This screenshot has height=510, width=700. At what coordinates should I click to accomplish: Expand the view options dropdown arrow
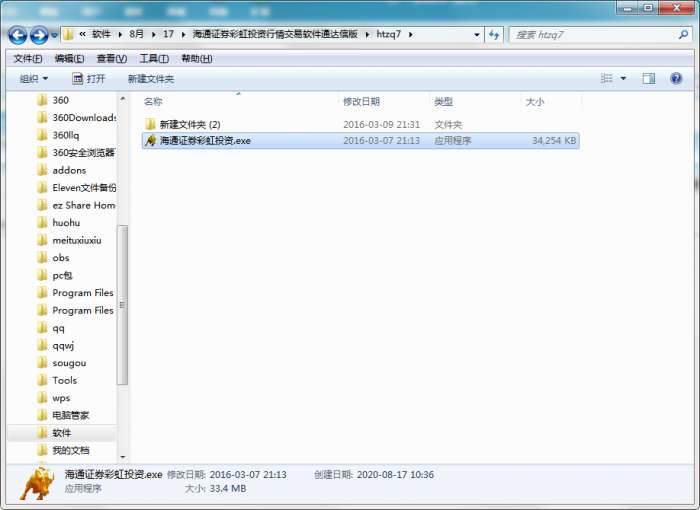point(623,79)
